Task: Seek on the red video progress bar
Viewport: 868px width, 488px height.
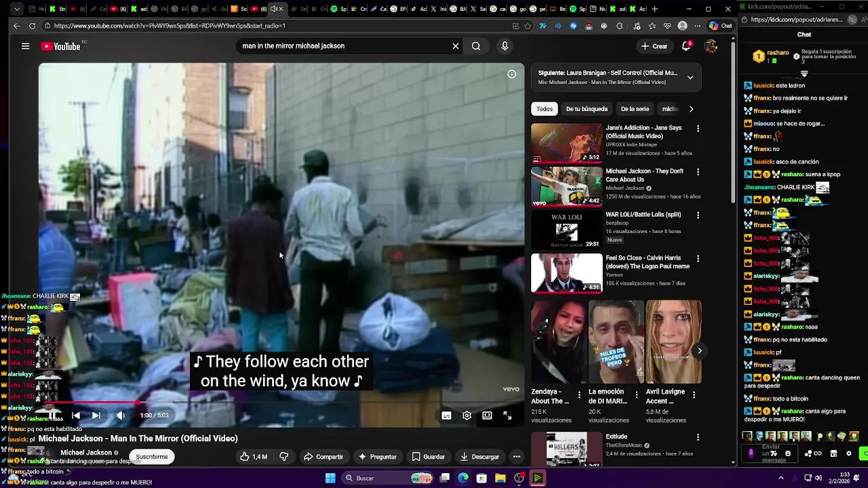Action: (x=281, y=403)
